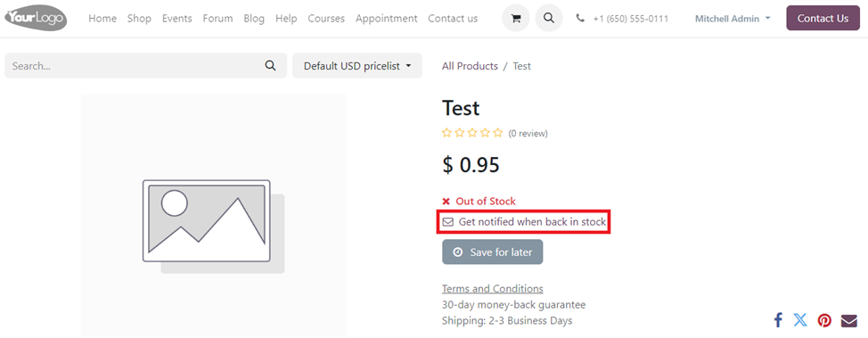Expand Default USD pricelist dropdown

pyautogui.click(x=357, y=66)
